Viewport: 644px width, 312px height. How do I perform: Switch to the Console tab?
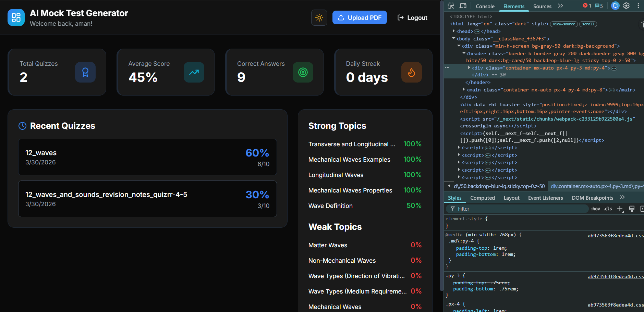(485, 6)
